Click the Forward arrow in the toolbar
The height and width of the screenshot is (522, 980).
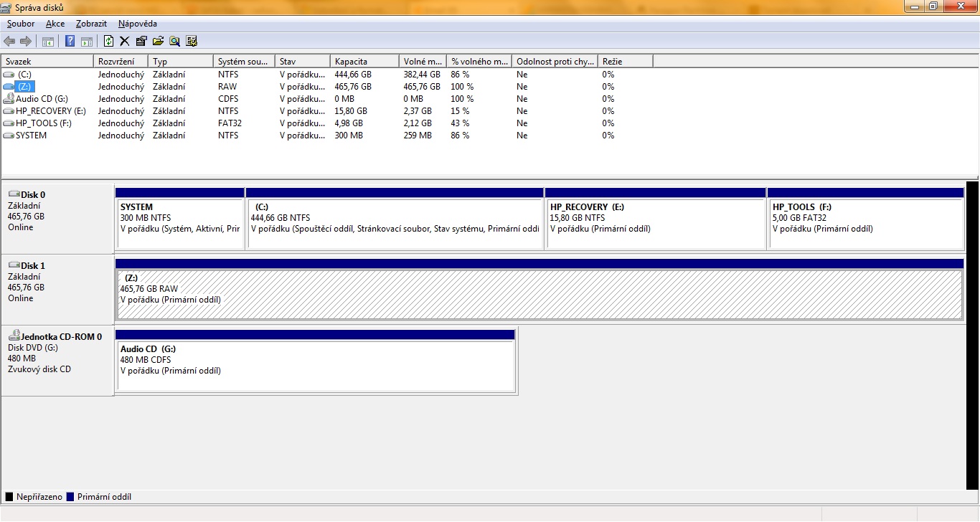(26, 42)
